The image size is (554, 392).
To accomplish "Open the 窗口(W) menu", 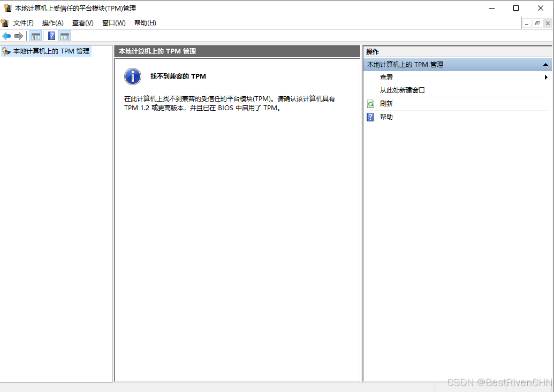I will pyautogui.click(x=114, y=23).
